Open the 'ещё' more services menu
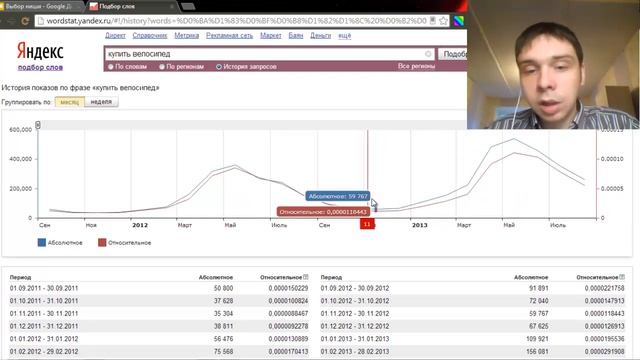This screenshot has width=640, height=360. coord(344,36)
